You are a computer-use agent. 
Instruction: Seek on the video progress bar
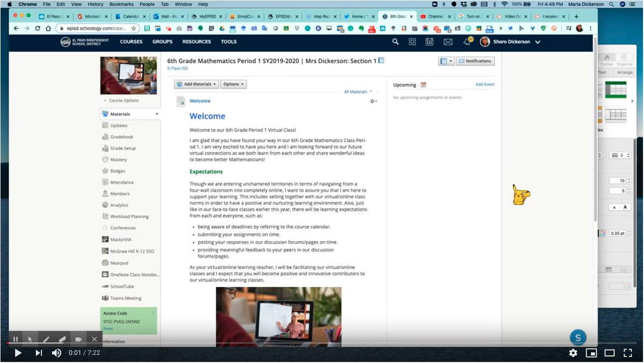pos(322,343)
